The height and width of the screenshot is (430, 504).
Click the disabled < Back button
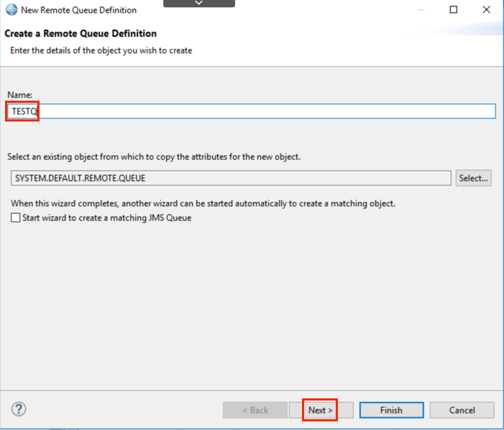[255, 410]
